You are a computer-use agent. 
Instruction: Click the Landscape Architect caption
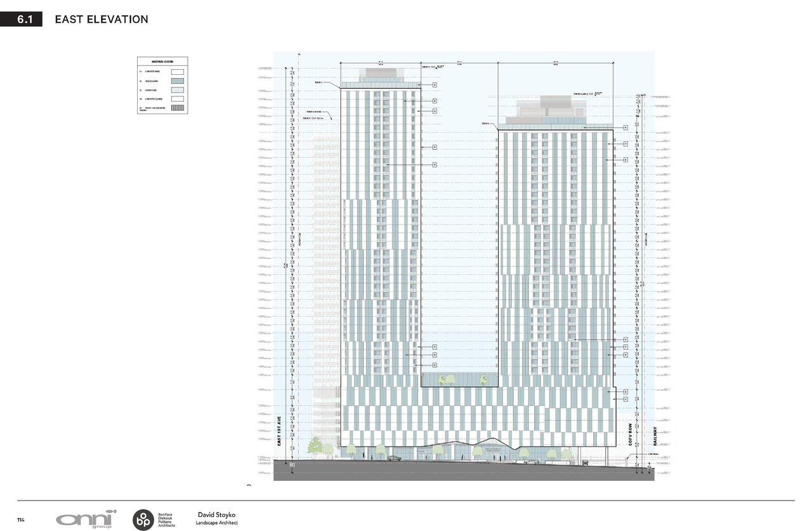[217, 523]
